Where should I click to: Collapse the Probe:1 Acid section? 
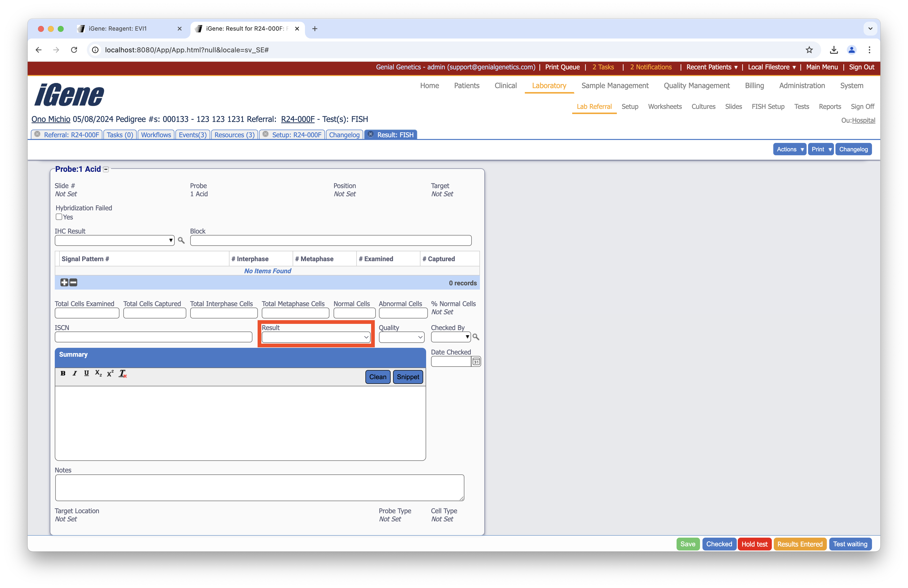click(x=106, y=169)
